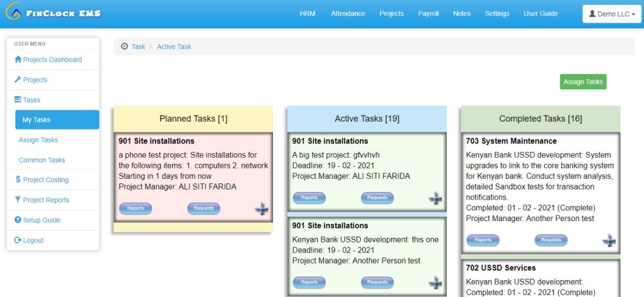The width and height of the screenshot is (644, 297).
Task: Click Requests on the Planned Tasks card
Action: tap(204, 208)
